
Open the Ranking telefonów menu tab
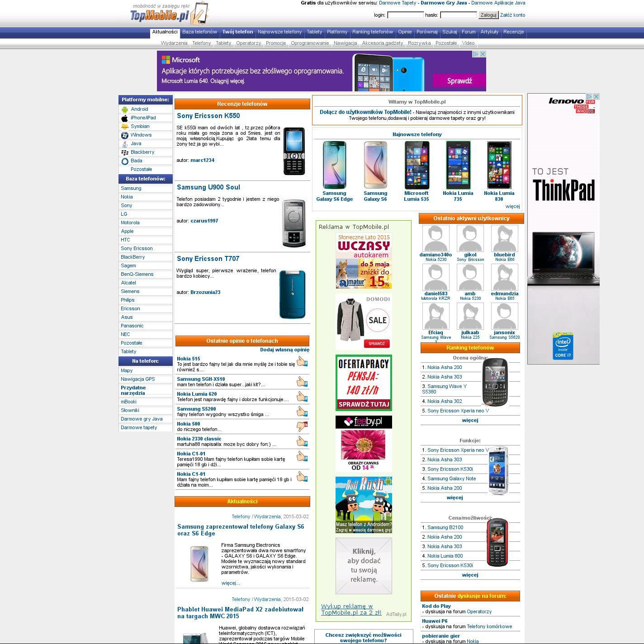click(x=372, y=32)
